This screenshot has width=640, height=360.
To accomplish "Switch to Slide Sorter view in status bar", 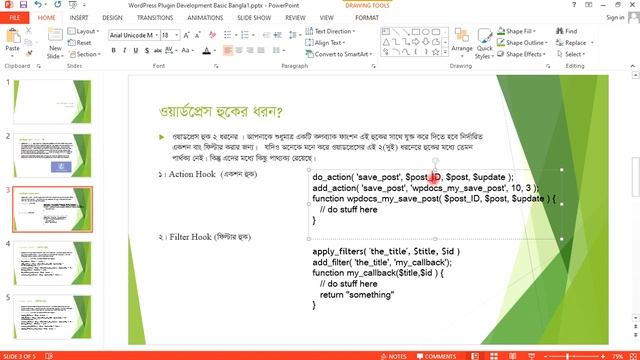I will (x=494, y=356).
